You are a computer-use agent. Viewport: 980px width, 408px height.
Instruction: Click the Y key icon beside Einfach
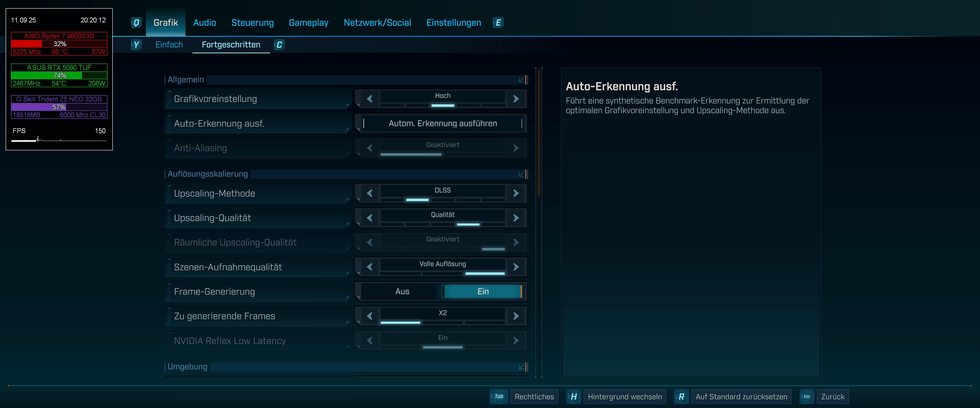[136, 45]
